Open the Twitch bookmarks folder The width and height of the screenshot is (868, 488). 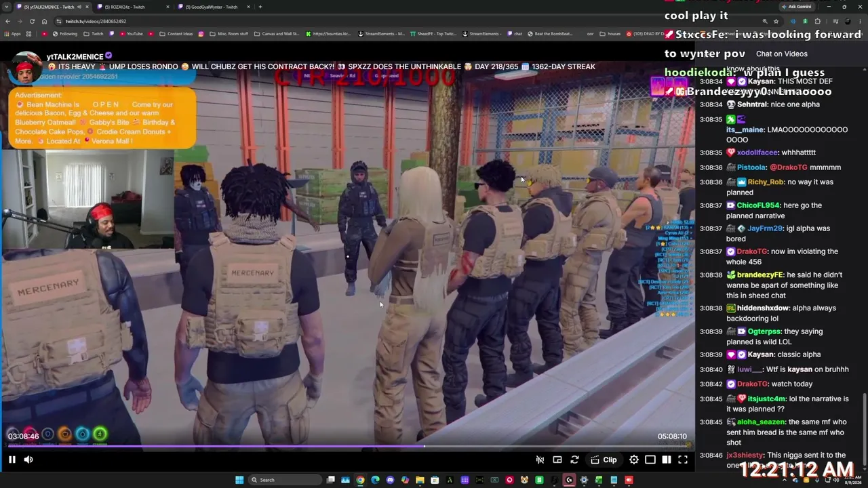click(x=94, y=34)
